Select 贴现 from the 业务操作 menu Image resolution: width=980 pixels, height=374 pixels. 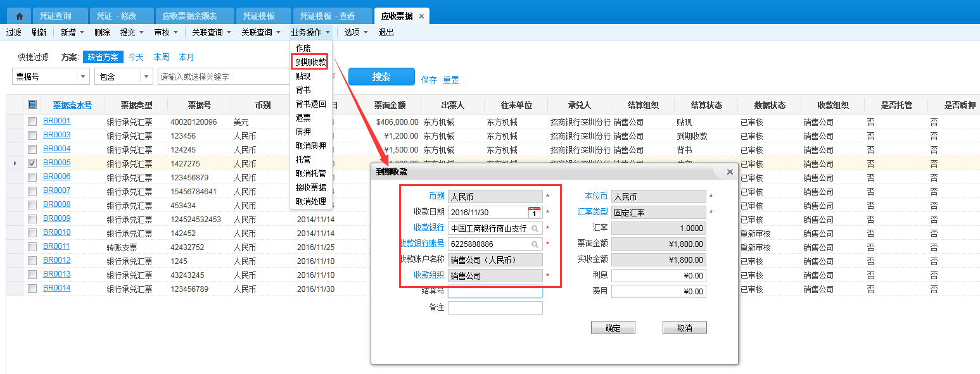coord(303,76)
